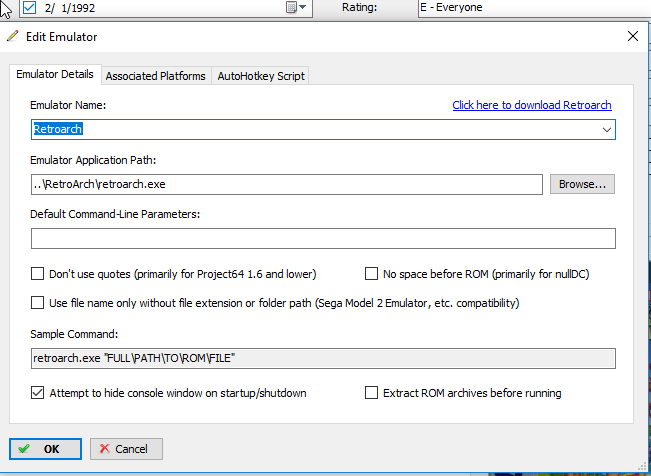Click OK to save emulator settings

[45, 449]
